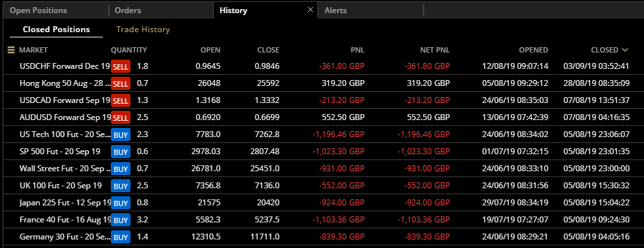The width and height of the screenshot is (644, 248).
Task: Click NET PNL value -1,103.36 GBP
Action: tap(424, 220)
